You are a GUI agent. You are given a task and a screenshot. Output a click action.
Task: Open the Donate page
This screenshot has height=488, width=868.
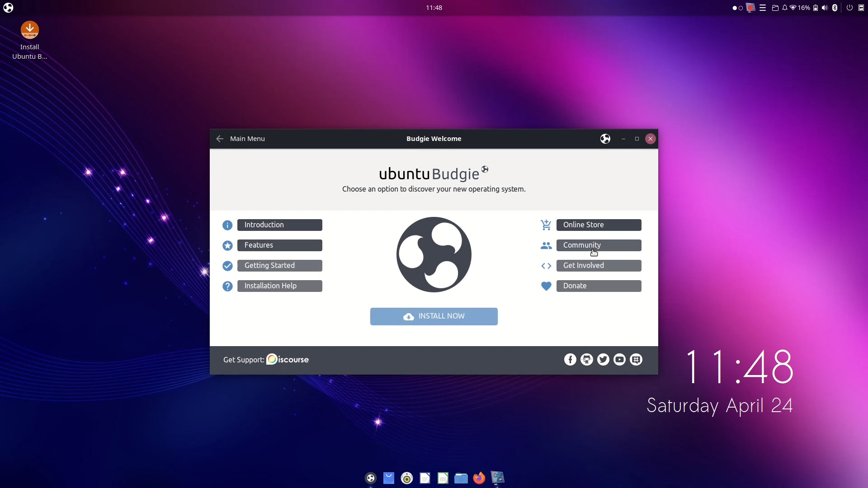pos(599,286)
